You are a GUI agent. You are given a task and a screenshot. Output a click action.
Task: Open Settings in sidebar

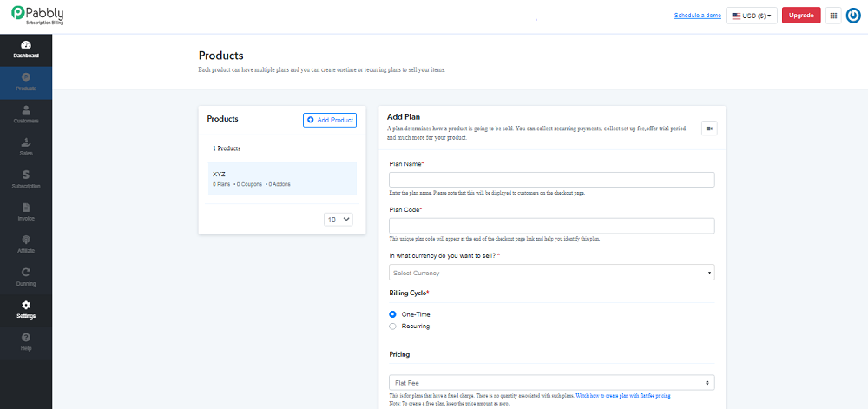26,310
